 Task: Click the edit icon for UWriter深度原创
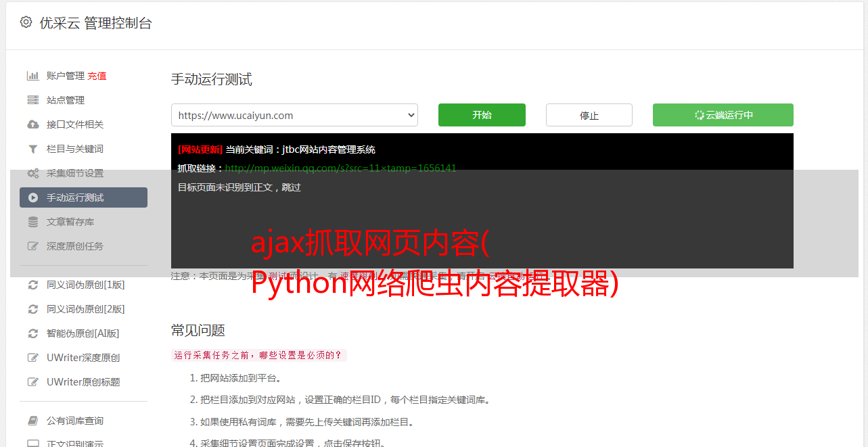pyautogui.click(x=32, y=358)
